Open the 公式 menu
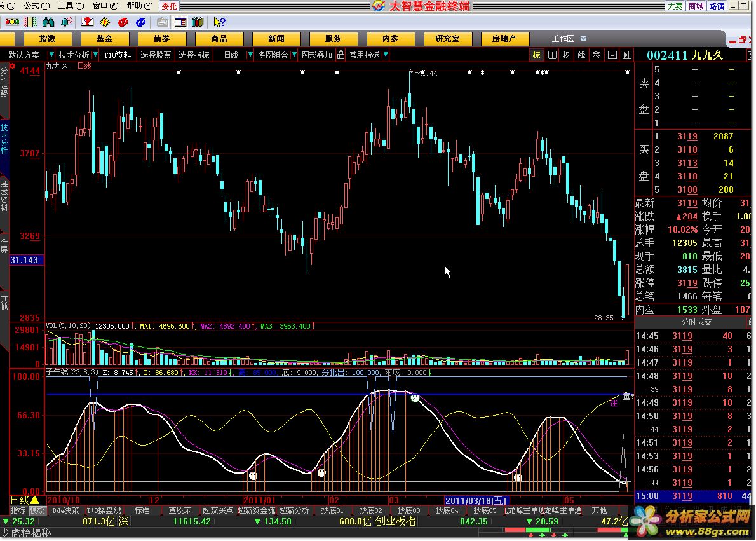Image resolution: width=756 pixels, height=541 pixels. (x=37, y=6)
